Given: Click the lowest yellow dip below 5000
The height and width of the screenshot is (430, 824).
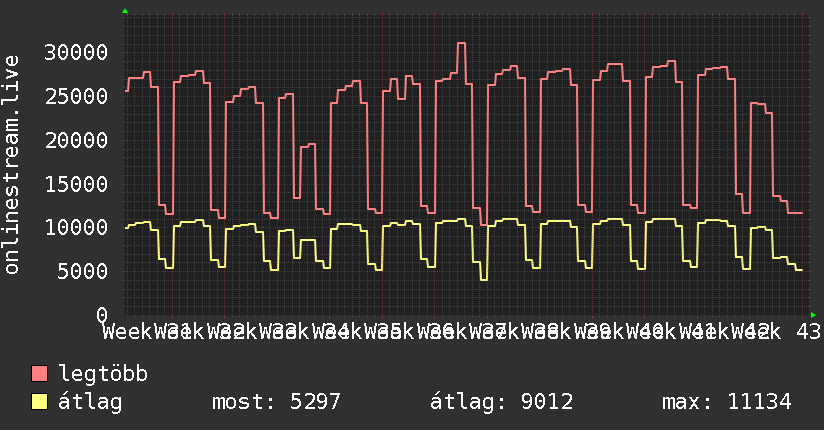Looking at the screenshot, I should tap(484, 280).
